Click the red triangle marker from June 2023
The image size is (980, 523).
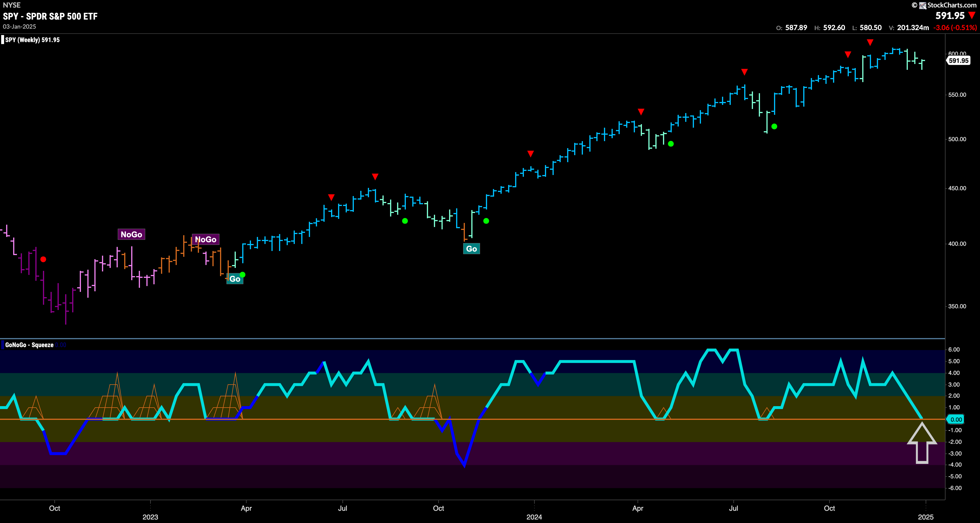pos(331,198)
